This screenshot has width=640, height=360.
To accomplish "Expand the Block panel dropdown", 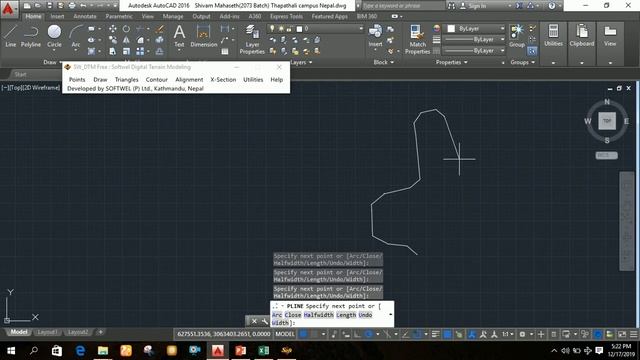I will (x=383, y=62).
